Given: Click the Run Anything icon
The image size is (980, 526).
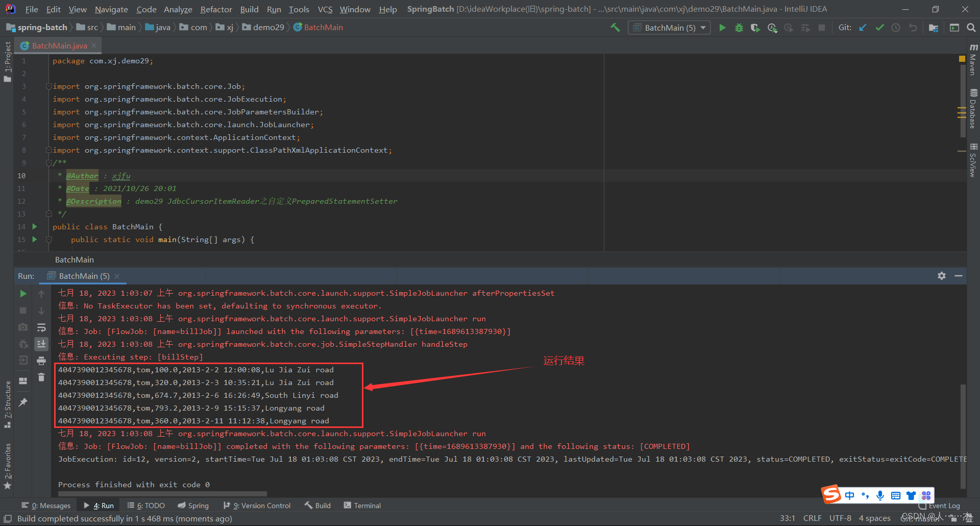Looking at the screenshot, I should point(954,28).
